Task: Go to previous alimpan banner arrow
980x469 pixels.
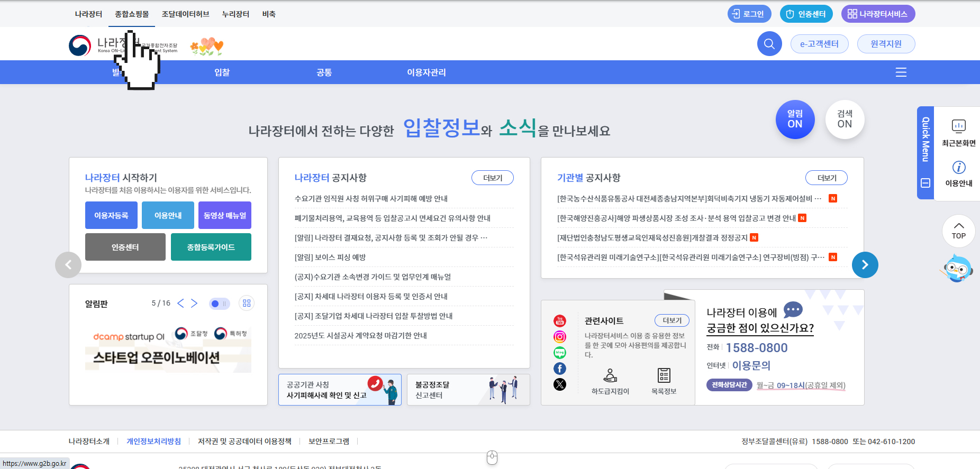Action: coord(180,303)
